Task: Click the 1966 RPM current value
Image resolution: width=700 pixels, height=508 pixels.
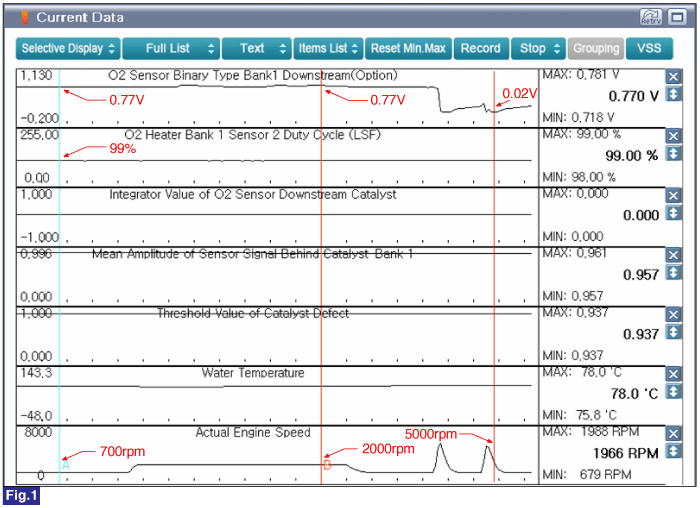Action: pos(625,453)
